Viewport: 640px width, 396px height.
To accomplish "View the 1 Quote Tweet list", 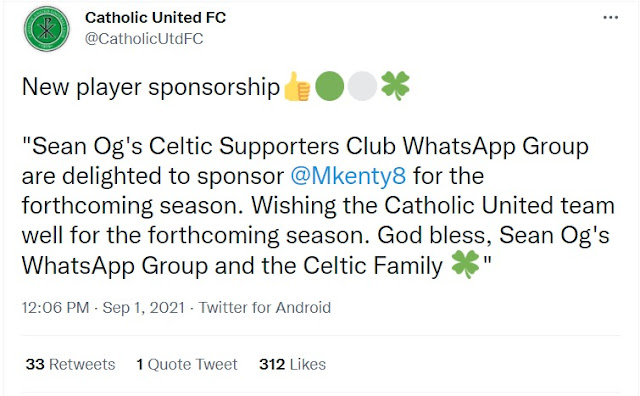I will click(x=187, y=364).
